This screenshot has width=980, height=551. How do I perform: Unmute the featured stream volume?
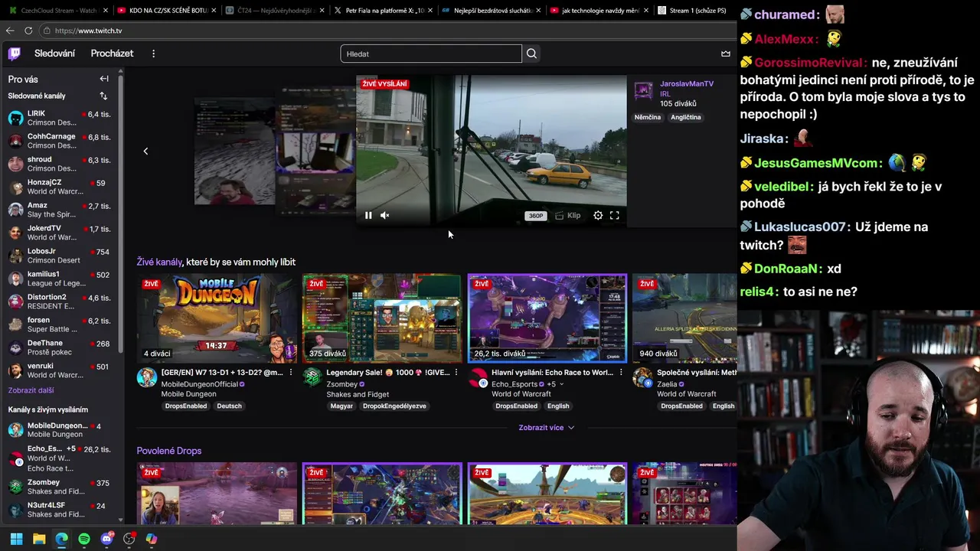click(x=385, y=216)
